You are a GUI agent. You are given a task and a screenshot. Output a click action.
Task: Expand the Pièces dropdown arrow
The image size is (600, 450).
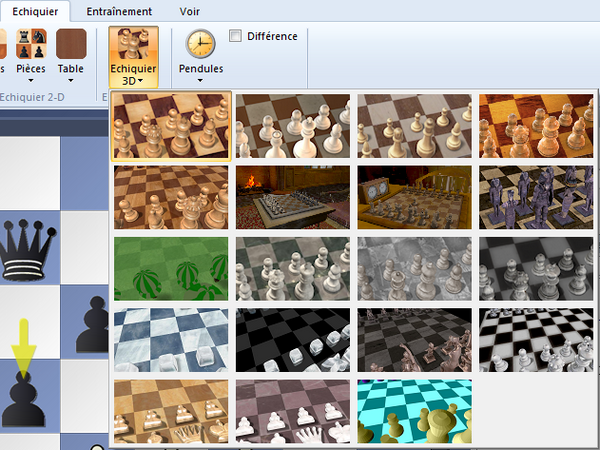[x=31, y=81]
